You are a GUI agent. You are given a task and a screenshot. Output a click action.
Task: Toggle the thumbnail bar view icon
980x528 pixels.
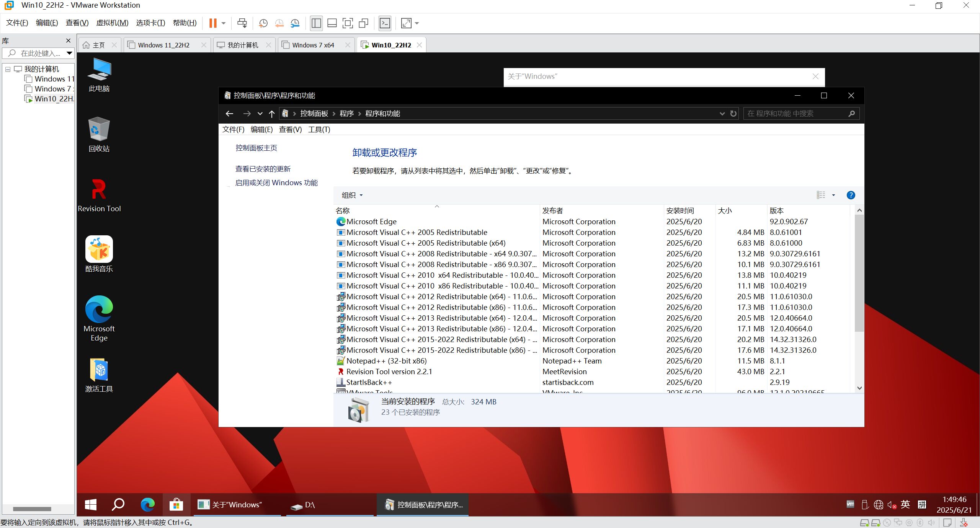pyautogui.click(x=332, y=23)
